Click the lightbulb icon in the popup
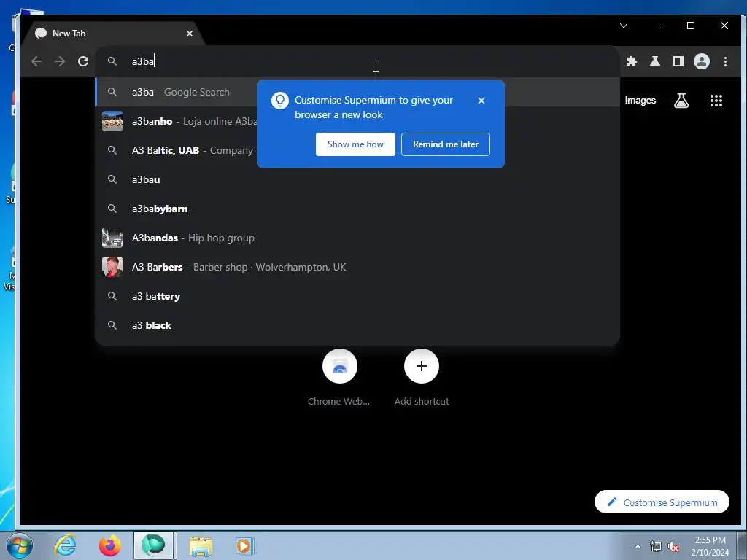 (280, 101)
